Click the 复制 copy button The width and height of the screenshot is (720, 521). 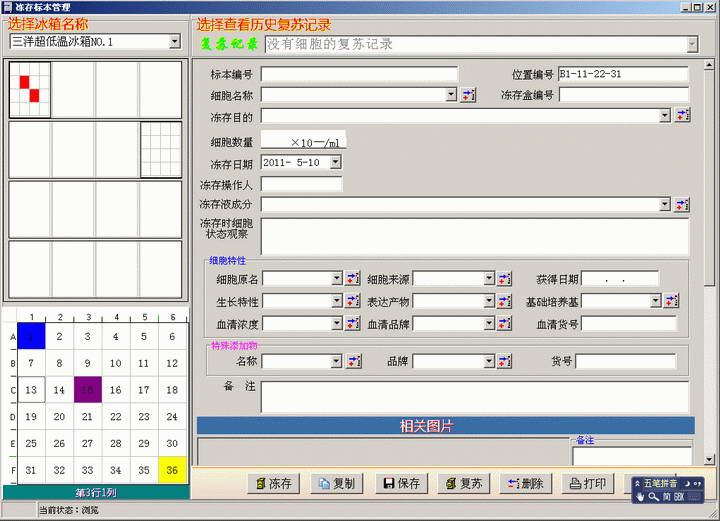pos(337,483)
